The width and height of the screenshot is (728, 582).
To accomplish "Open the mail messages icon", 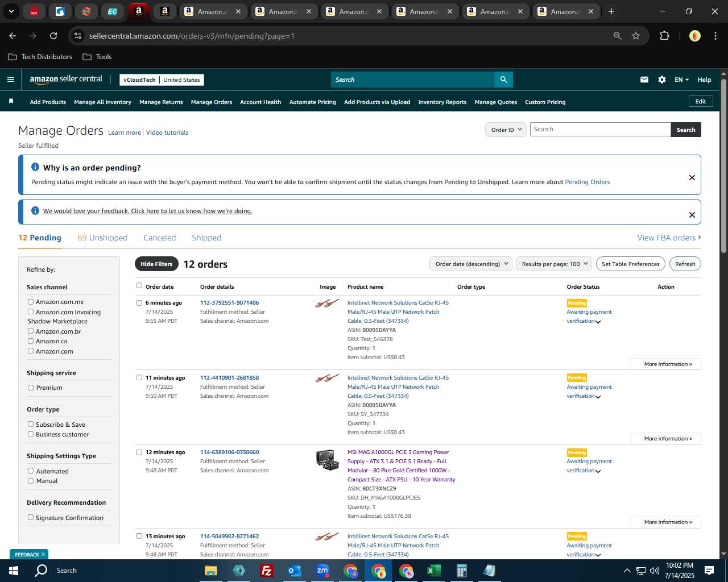I will [644, 80].
